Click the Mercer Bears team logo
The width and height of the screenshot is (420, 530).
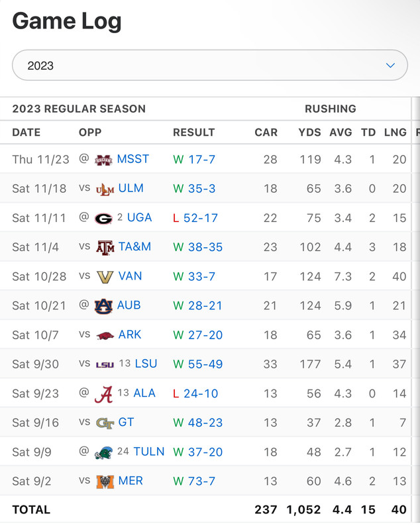click(105, 481)
